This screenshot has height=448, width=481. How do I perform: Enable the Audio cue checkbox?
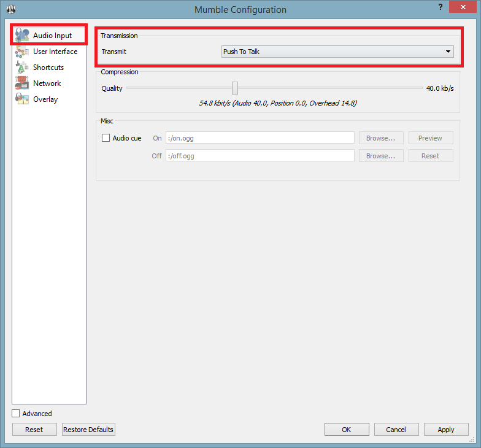[106, 137]
